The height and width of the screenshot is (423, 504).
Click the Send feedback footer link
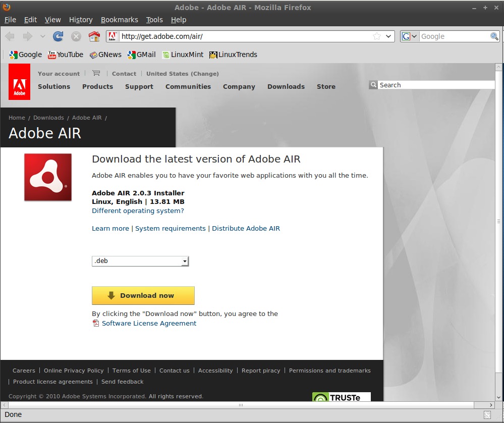tap(122, 382)
